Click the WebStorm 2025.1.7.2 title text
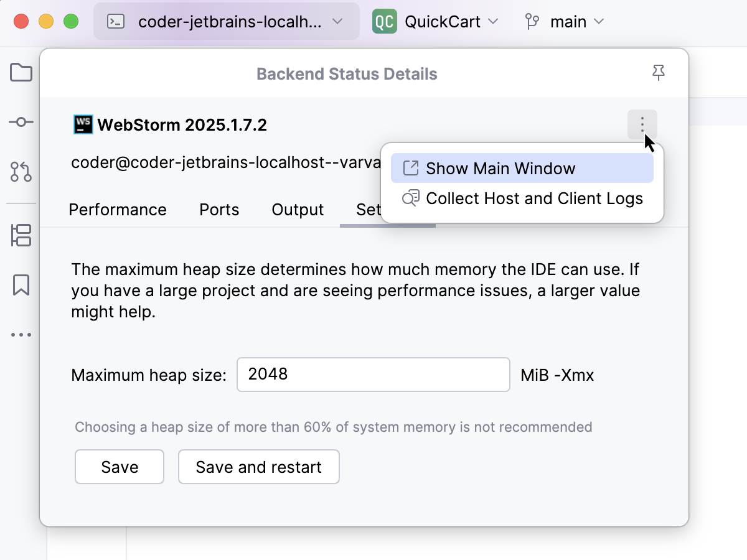This screenshot has height=560, width=747. pyautogui.click(x=182, y=125)
